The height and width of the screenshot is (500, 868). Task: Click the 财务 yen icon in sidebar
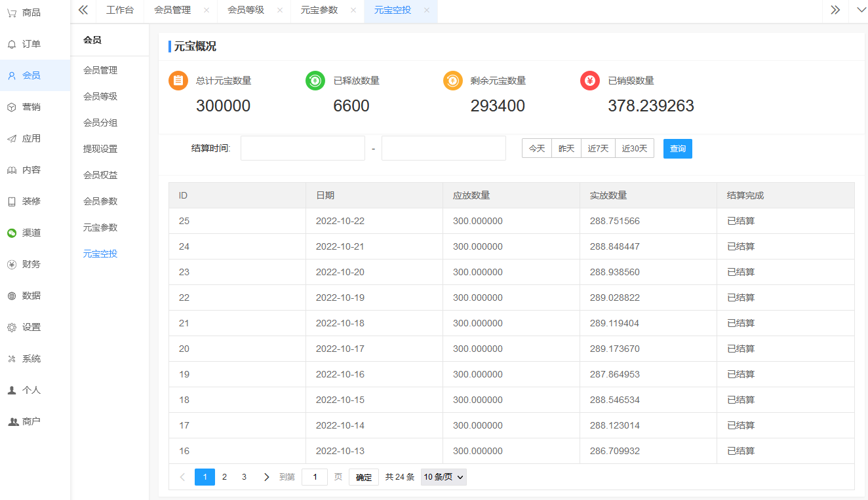tap(12, 264)
